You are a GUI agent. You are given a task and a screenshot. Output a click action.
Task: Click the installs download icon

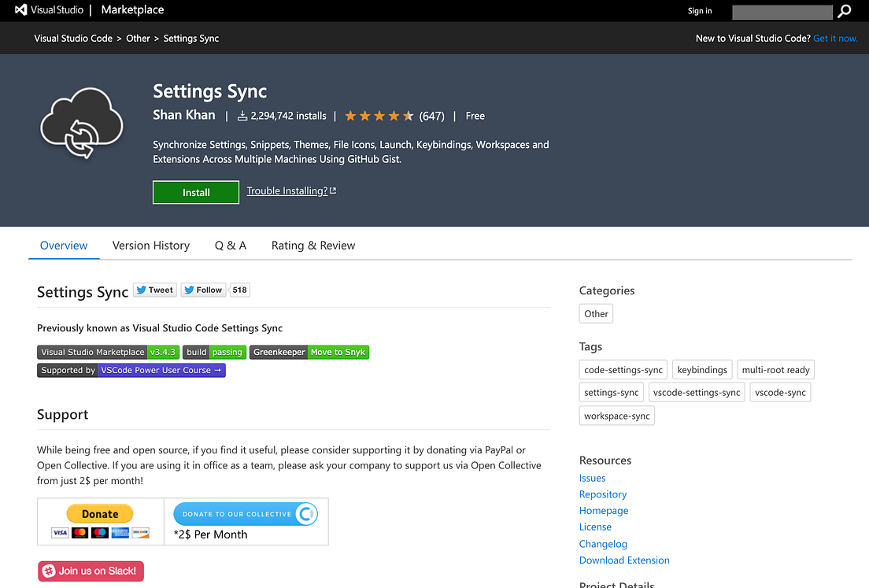(242, 116)
